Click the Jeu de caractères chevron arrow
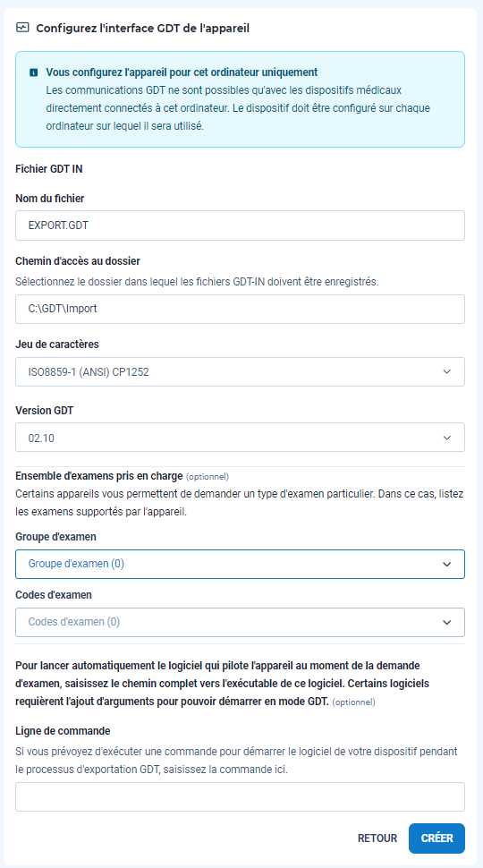 tap(447, 372)
